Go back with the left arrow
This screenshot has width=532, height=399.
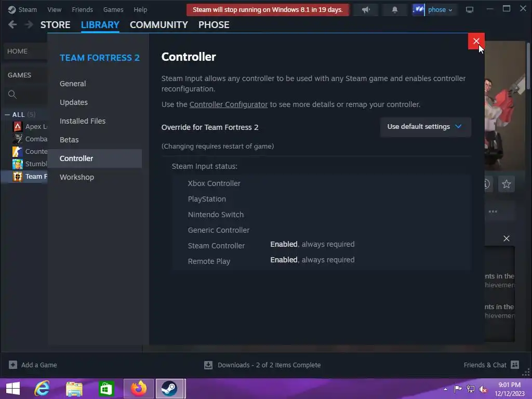point(12,24)
